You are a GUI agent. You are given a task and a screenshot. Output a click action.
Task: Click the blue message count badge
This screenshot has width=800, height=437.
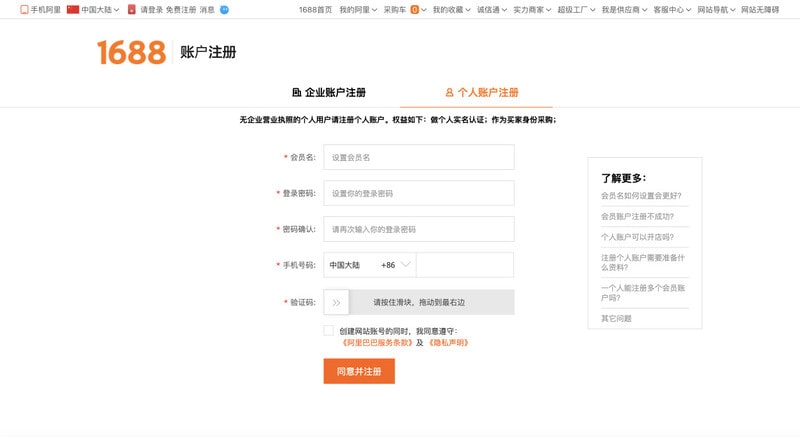224,9
